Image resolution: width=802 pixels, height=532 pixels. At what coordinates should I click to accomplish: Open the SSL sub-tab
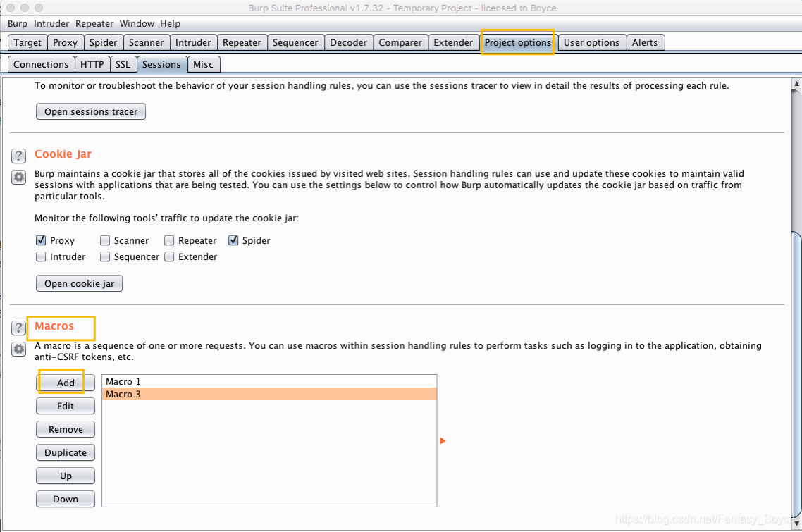[123, 64]
